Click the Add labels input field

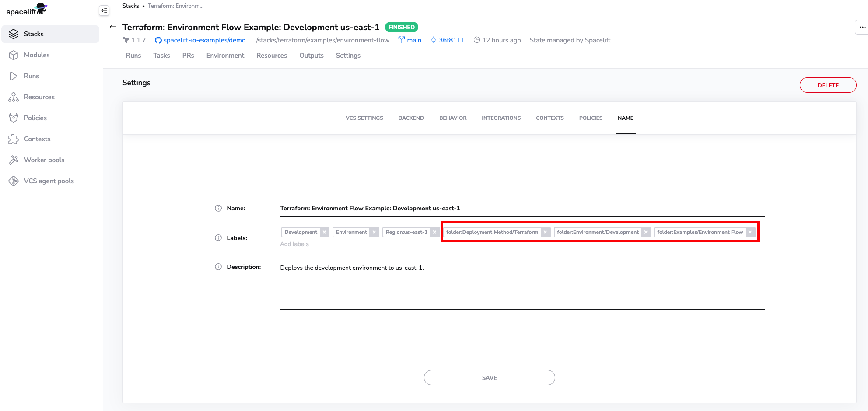click(294, 244)
